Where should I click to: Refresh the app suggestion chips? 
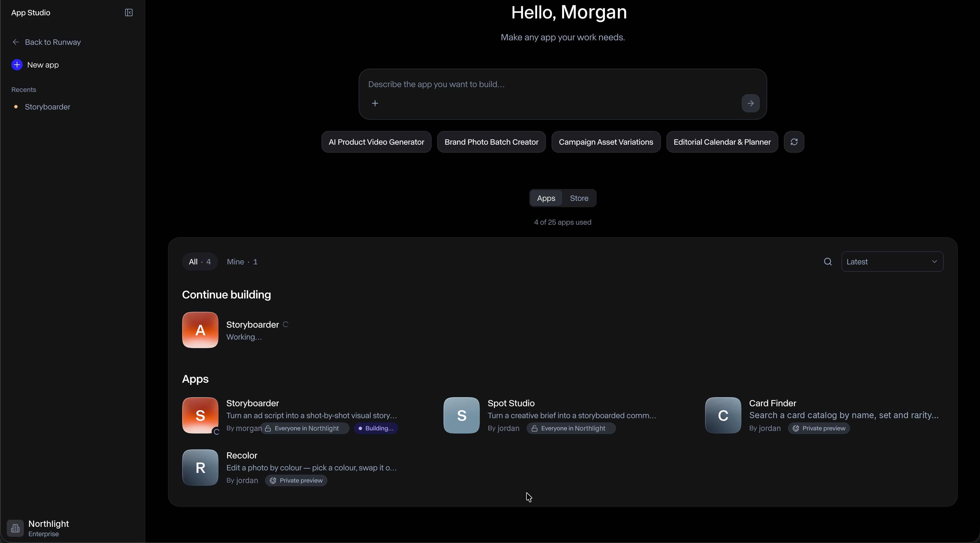[794, 142]
